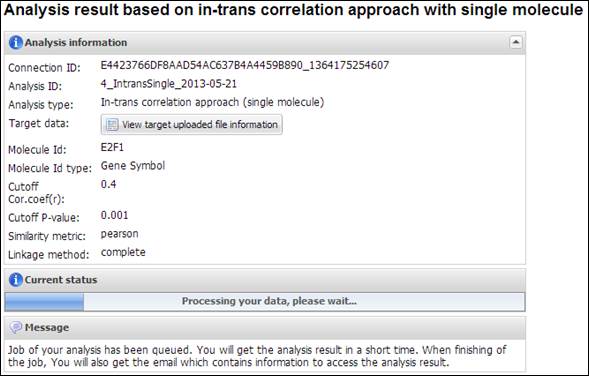Select the Connection ID value text
Screen dimensions: 589x376
pyautogui.click(x=245, y=65)
